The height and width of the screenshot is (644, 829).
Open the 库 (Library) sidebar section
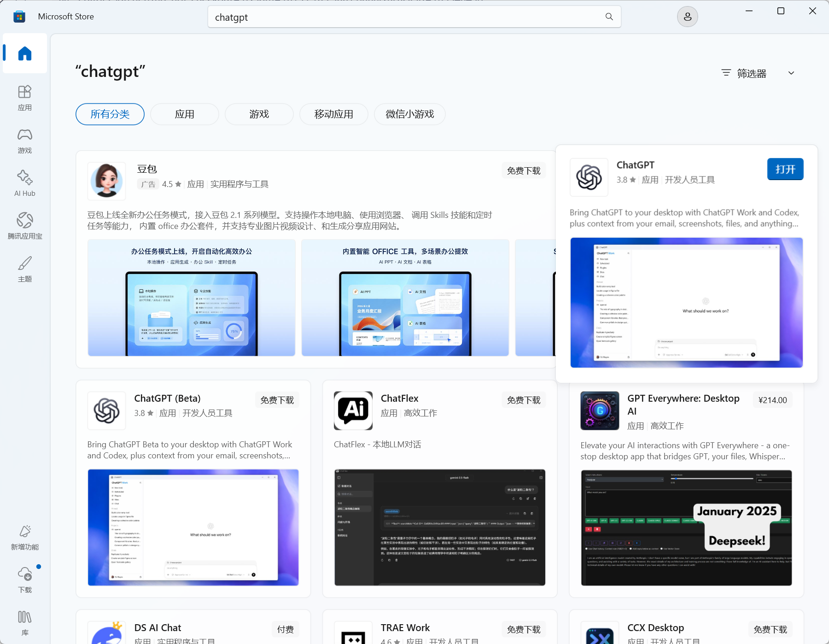coord(25,623)
